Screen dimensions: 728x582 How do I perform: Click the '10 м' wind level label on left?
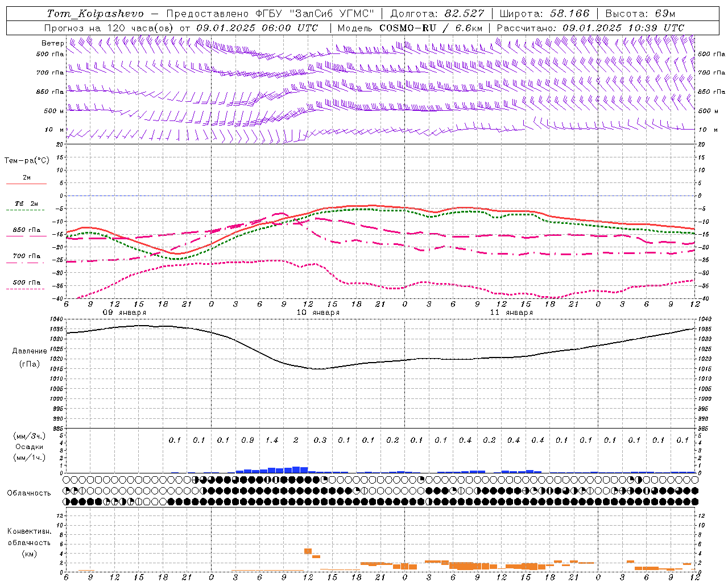coord(55,130)
